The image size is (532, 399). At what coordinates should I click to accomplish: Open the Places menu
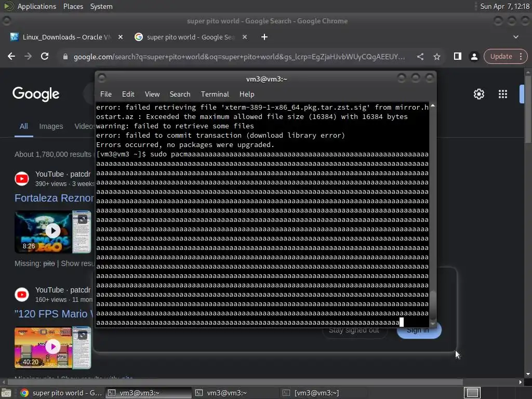point(73,6)
